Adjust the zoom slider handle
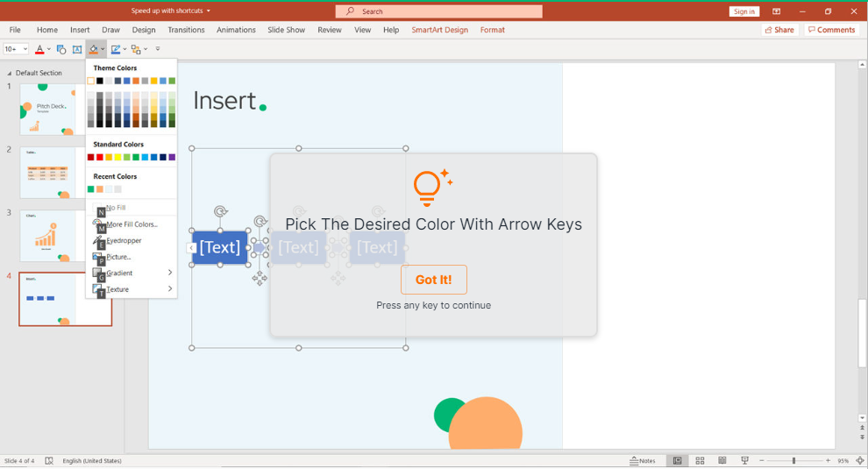 (793, 461)
